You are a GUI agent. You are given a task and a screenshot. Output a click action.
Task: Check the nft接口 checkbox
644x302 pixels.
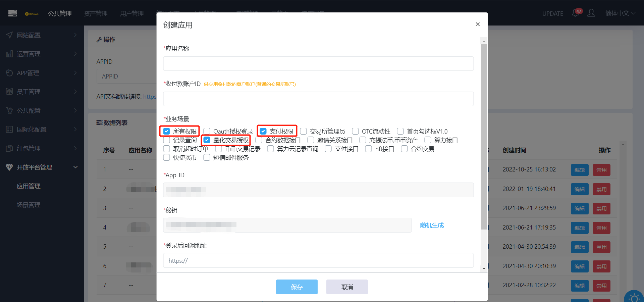coord(369,149)
